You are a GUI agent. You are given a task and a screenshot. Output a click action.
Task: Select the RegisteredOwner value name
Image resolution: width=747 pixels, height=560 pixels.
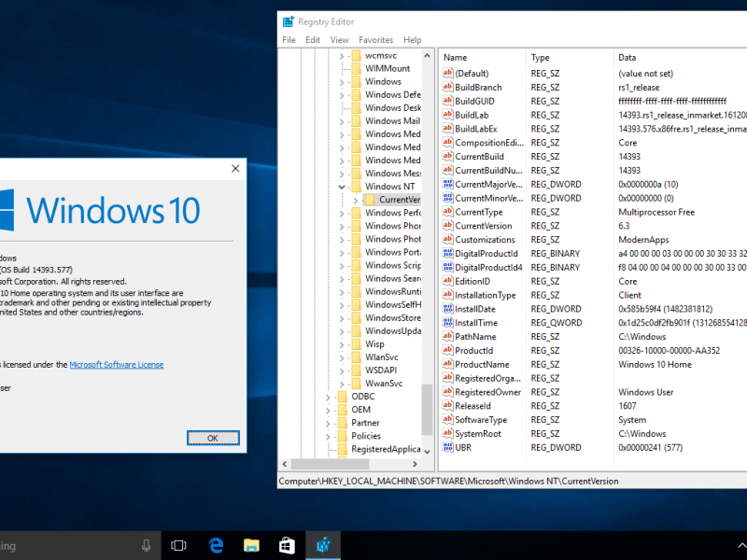click(487, 392)
